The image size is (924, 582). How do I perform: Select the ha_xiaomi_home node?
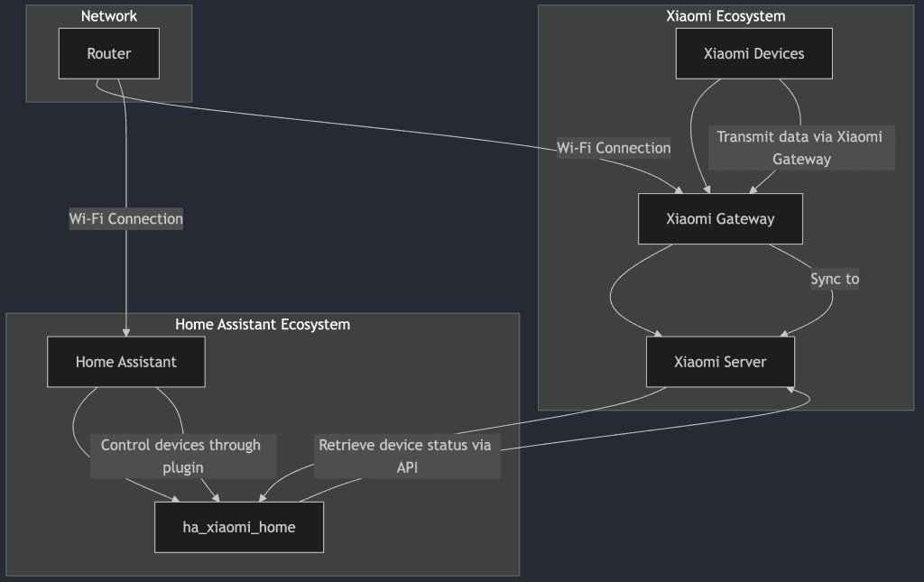click(x=238, y=527)
